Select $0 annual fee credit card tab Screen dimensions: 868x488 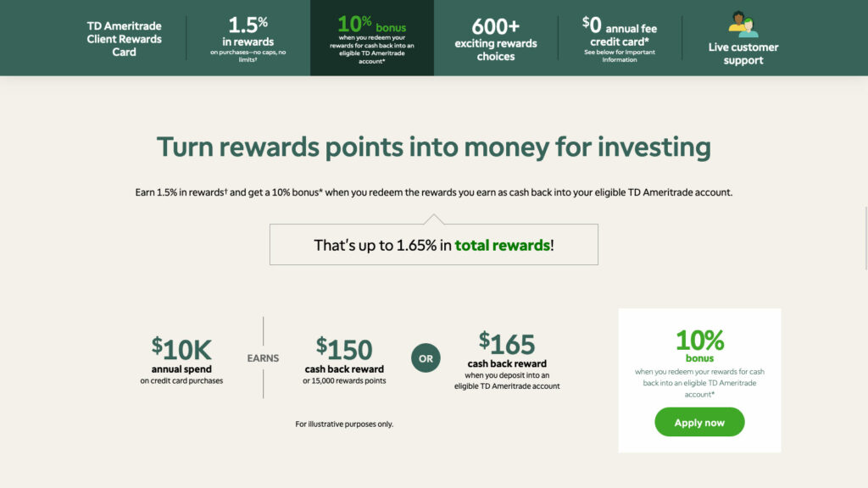[x=620, y=39]
